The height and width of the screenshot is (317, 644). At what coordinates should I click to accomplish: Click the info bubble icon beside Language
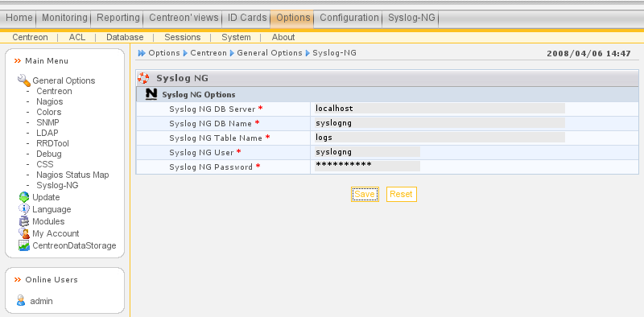tap(24, 209)
